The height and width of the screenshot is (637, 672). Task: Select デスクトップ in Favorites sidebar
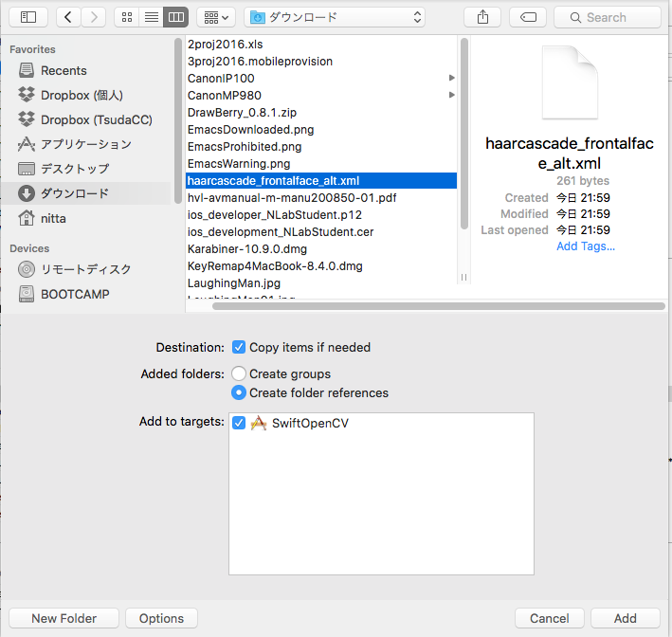74,169
